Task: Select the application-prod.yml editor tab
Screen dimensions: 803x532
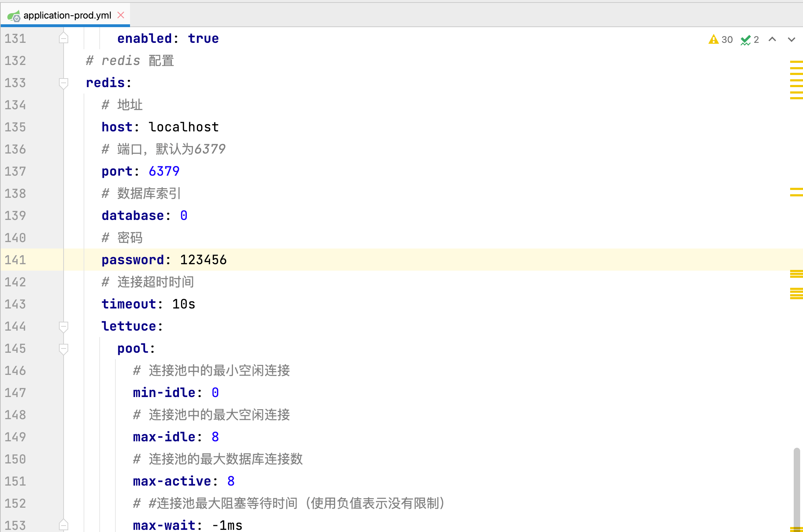Action: (x=67, y=15)
